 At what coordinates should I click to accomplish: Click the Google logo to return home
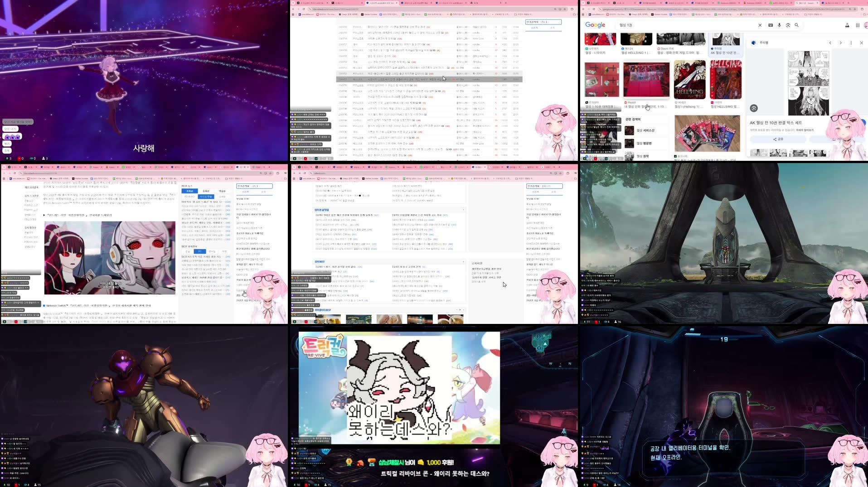(x=595, y=25)
